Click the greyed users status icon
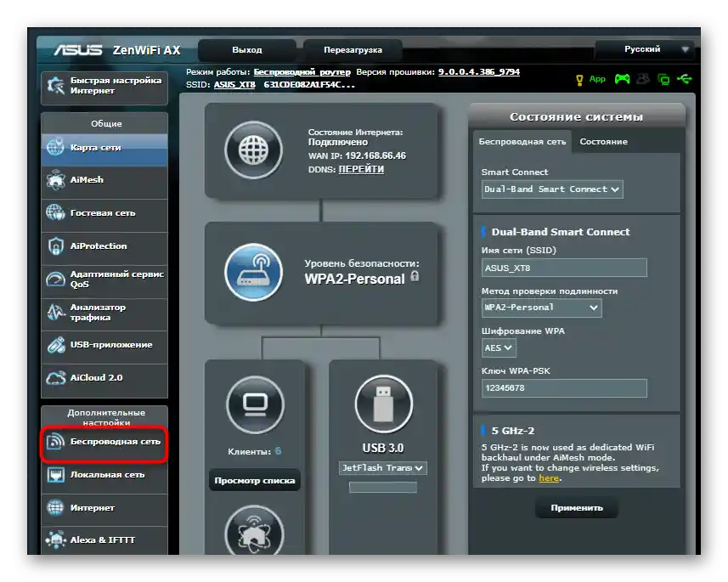The image size is (728, 582). coord(643,79)
